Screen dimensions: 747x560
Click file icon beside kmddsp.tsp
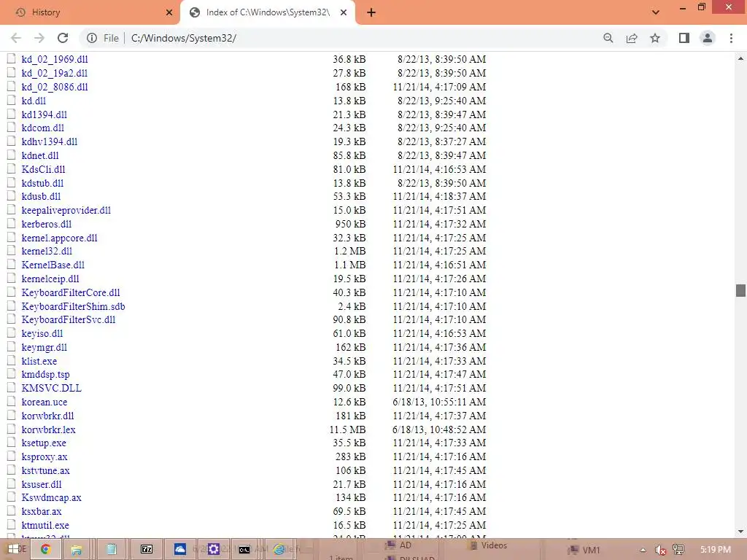coord(12,374)
